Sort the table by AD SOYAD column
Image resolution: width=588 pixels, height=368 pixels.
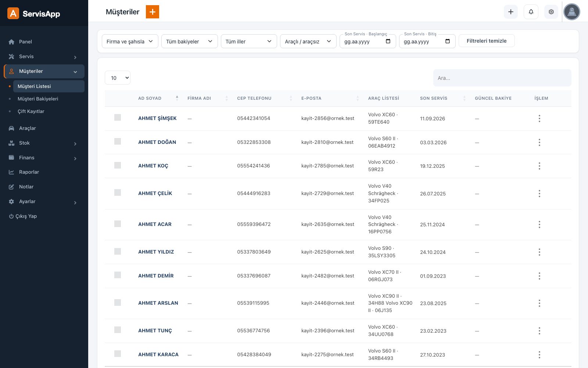[x=158, y=98]
